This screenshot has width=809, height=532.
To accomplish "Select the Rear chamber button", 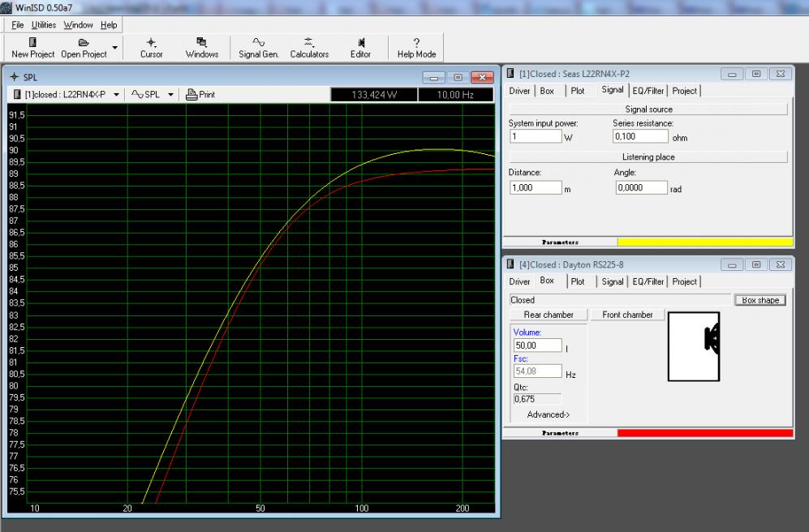I will coord(549,315).
